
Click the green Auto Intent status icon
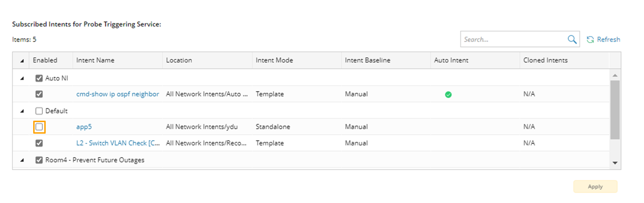click(x=448, y=94)
